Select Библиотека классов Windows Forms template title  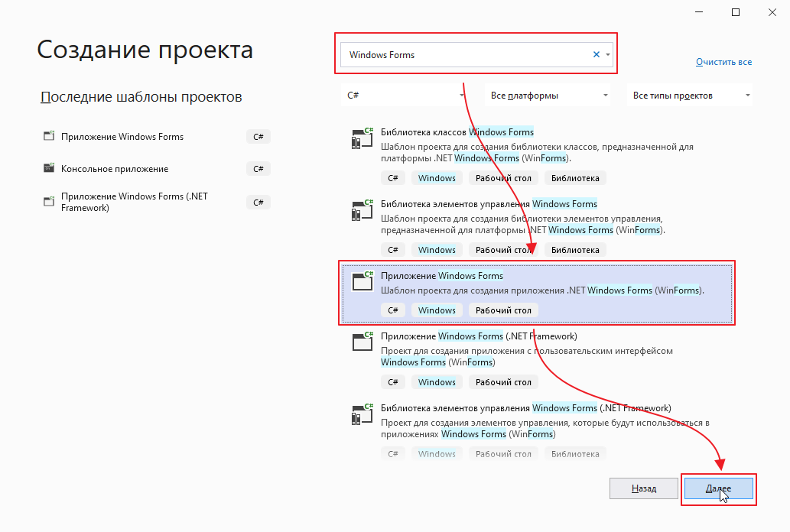457,131
